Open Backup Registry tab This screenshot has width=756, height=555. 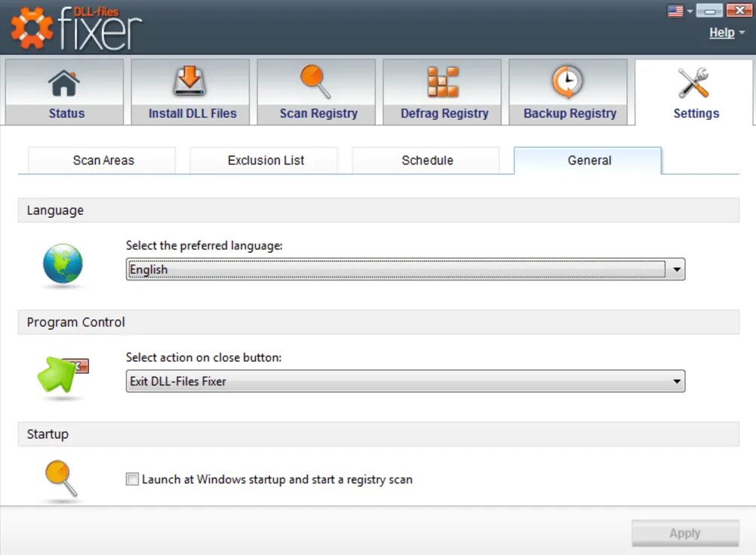[x=568, y=91]
